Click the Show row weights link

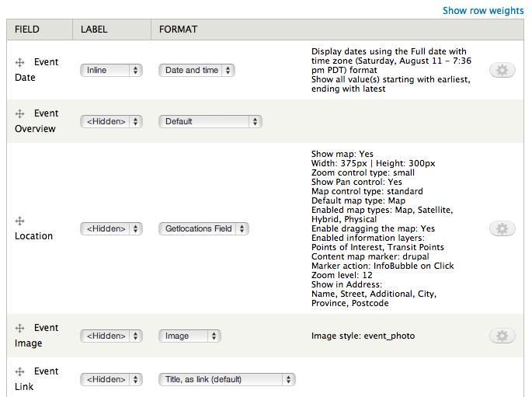(483, 11)
